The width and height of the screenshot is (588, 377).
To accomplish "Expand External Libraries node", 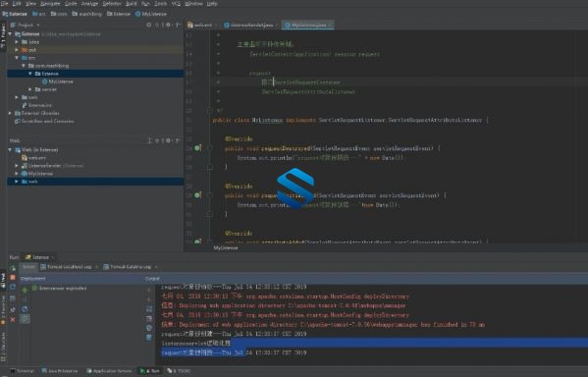I will pos(10,113).
